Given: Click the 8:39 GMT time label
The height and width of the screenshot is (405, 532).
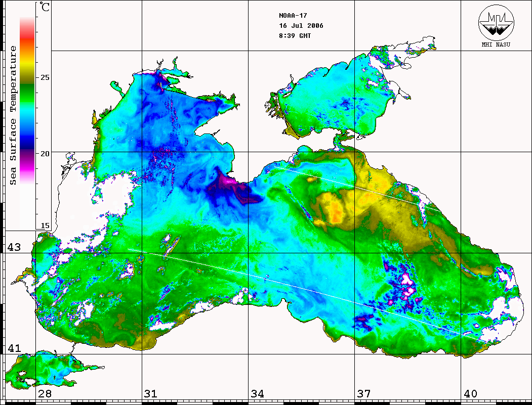Looking at the screenshot, I should click(x=295, y=36).
